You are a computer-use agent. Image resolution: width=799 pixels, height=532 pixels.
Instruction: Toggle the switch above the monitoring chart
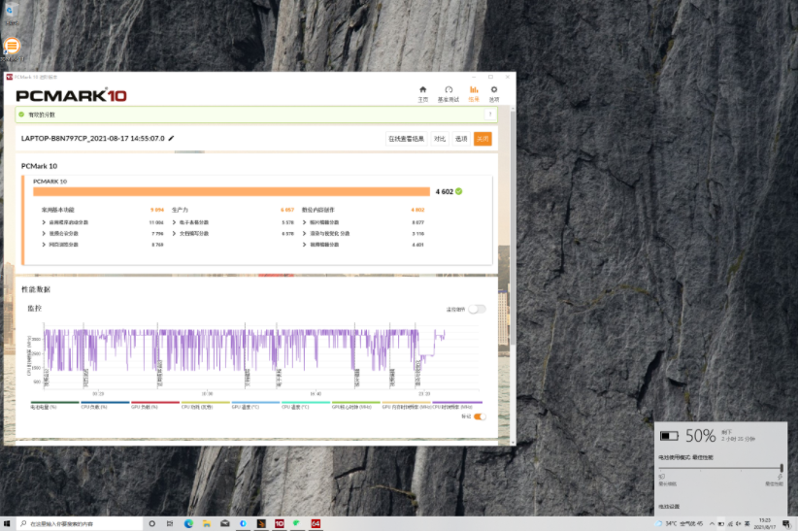tap(477, 309)
